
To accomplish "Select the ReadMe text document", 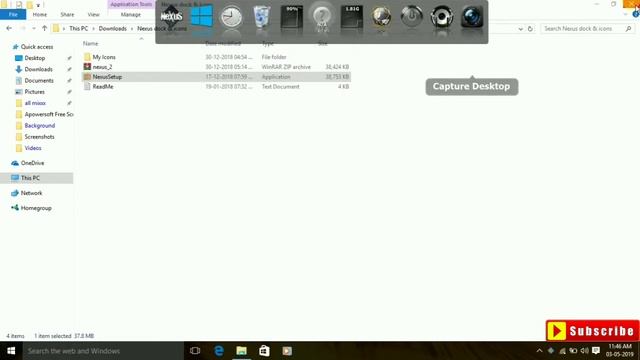I will pyautogui.click(x=102, y=87).
